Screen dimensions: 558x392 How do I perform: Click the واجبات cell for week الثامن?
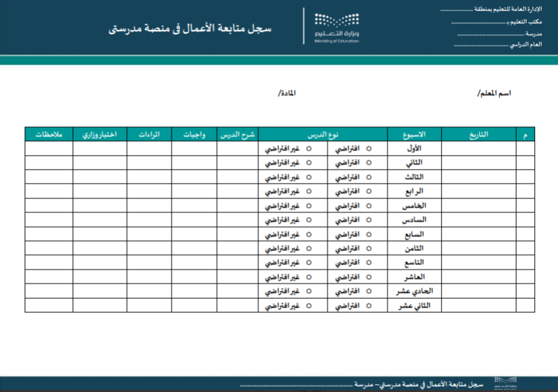(194, 248)
